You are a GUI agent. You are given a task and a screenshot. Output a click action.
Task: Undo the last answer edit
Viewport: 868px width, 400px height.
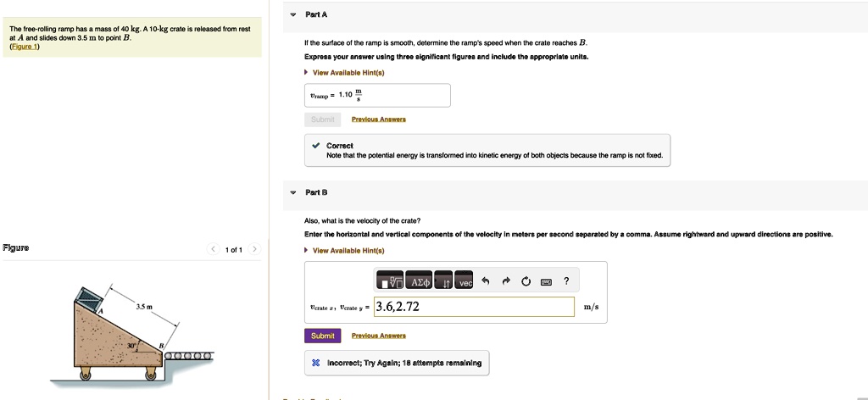[487, 282]
